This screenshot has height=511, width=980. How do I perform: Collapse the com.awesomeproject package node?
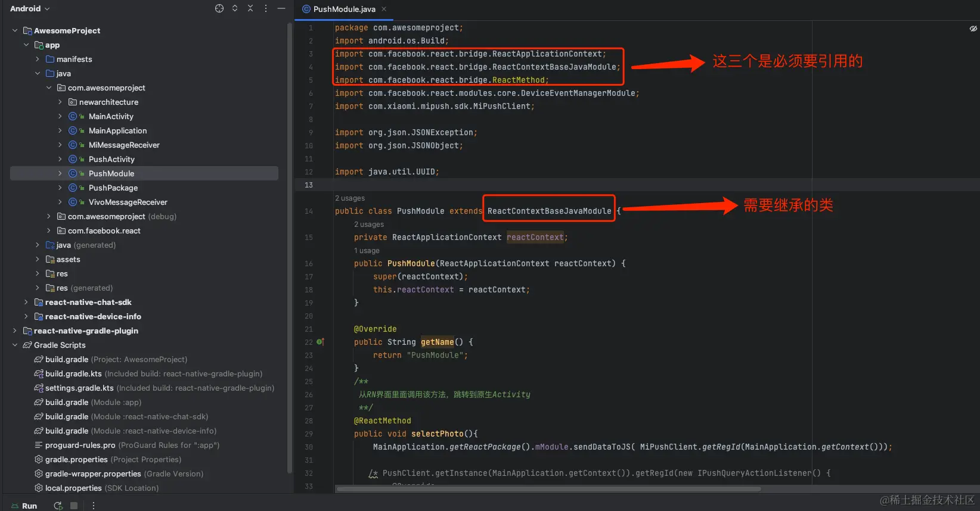coord(49,88)
